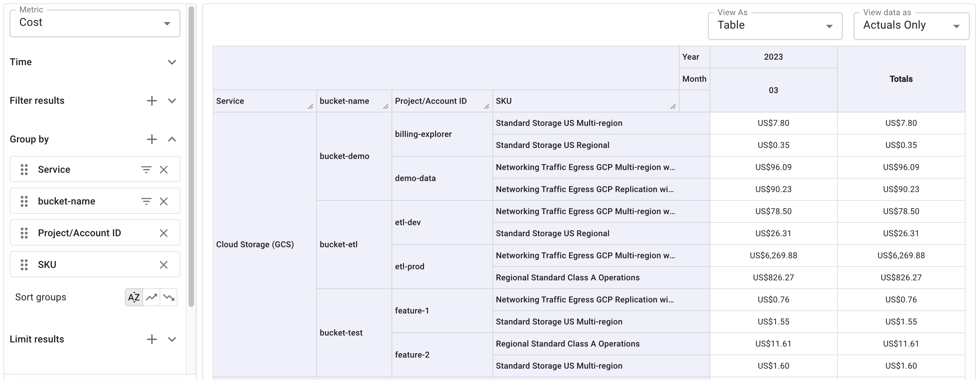Click the drag handle on the SKU grouping
The height and width of the screenshot is (380, 980).
[x=24, y=264]
